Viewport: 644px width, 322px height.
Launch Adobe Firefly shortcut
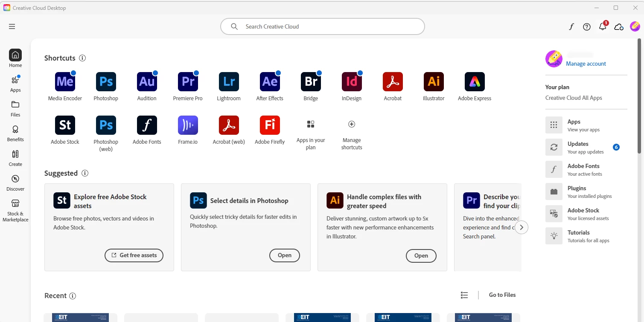pos(270,125)
